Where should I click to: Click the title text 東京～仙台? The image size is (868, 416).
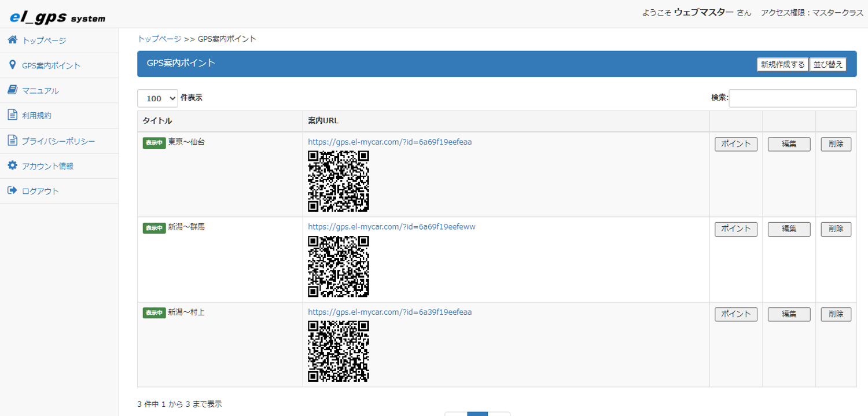(186, 142)
